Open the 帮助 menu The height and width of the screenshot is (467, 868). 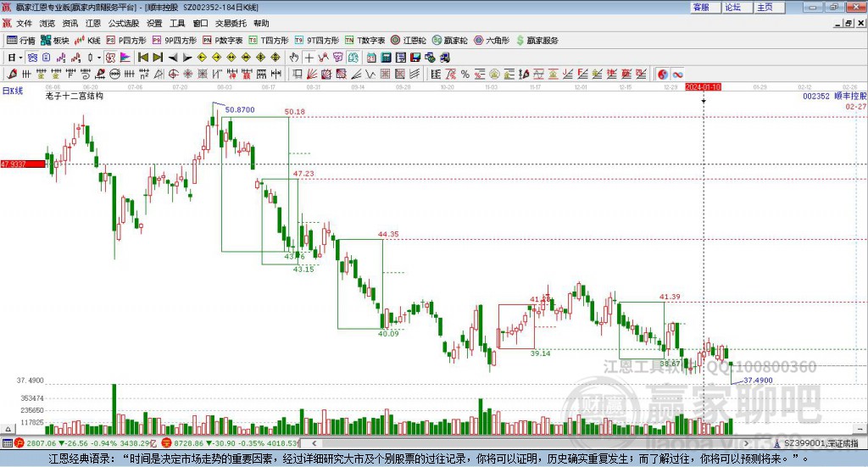tap(261, 23)
